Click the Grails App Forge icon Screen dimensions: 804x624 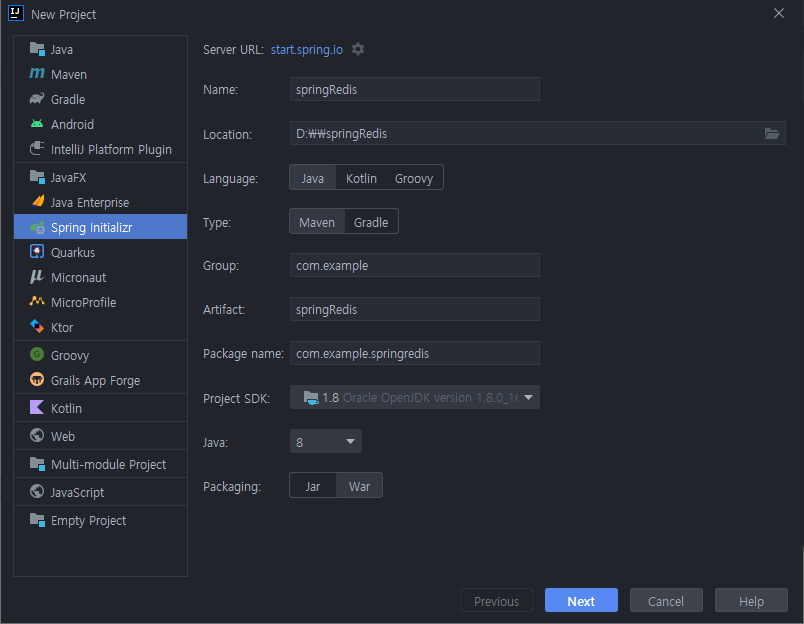click(37, 379)
